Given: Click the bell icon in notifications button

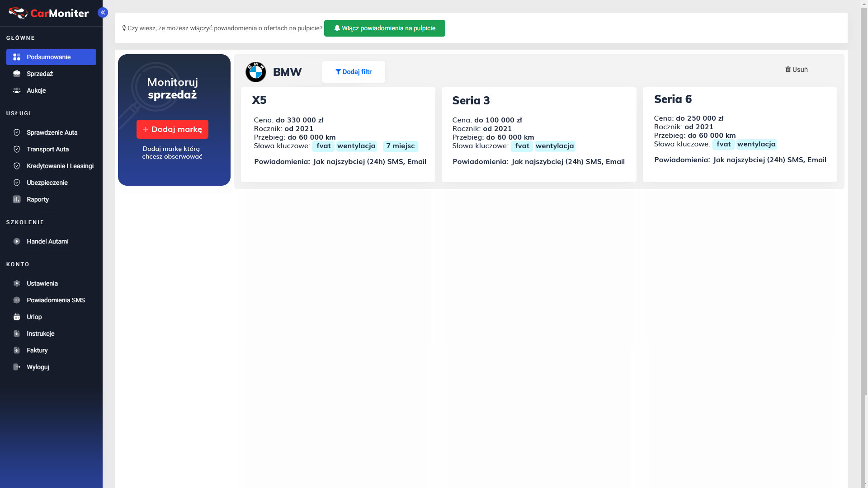Looking at the screenshot, I should pos(337,28).
